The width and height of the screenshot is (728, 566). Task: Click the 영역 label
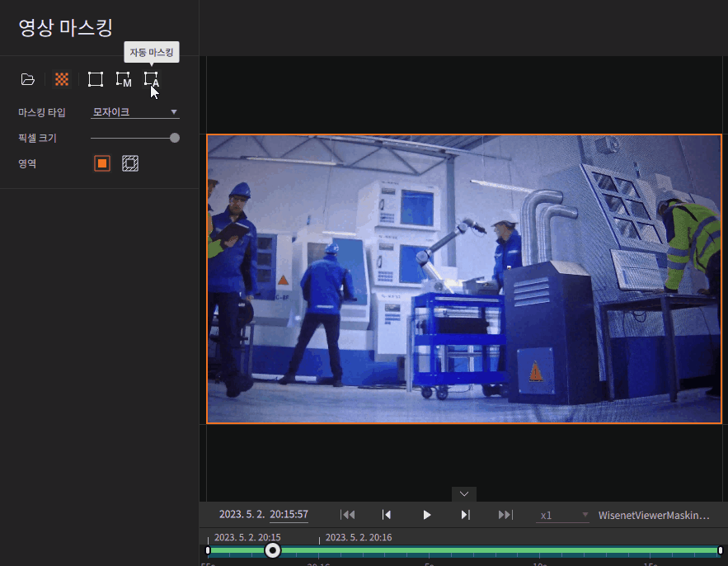pos(27,163)
